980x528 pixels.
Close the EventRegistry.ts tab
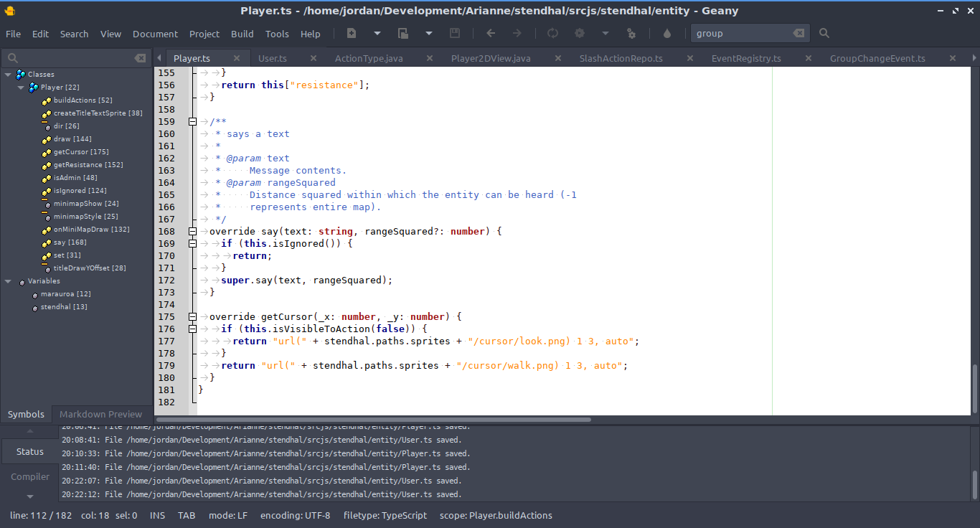(x=808, y=59)
